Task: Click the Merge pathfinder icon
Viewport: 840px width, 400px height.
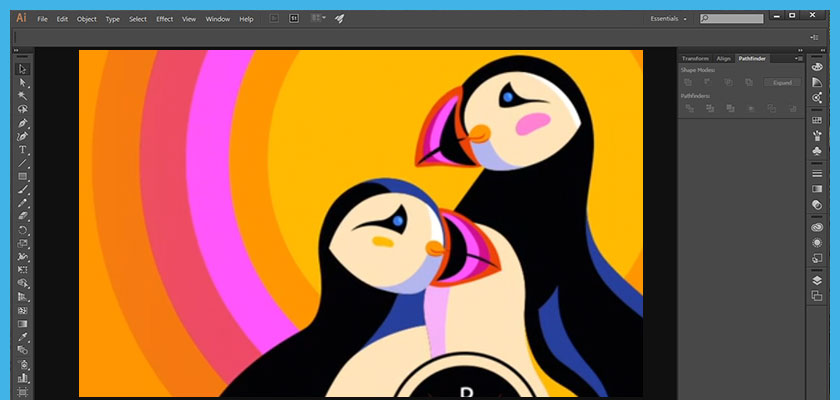Action: tap(730, 108)
